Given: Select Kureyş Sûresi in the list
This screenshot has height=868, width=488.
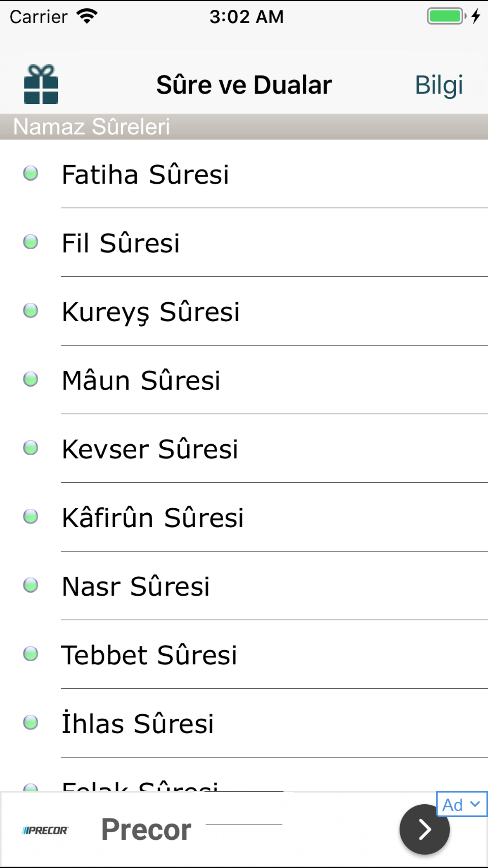Looking at the screenshot, I should pos(244,311).
